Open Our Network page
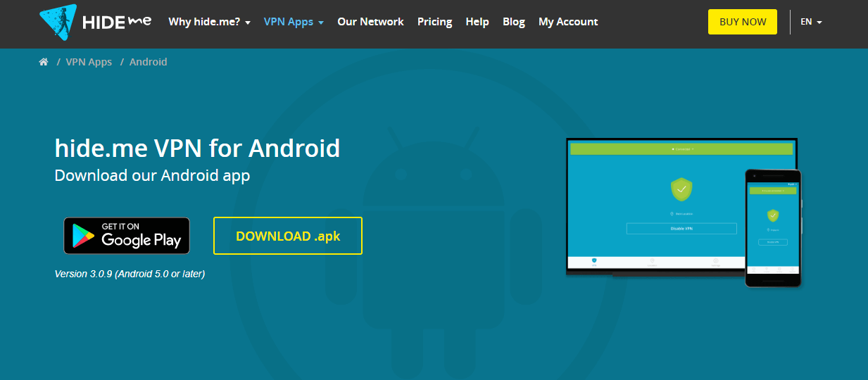Image resolution: width=868 pixels, height=380 pixels. click(x=370, y=22)
